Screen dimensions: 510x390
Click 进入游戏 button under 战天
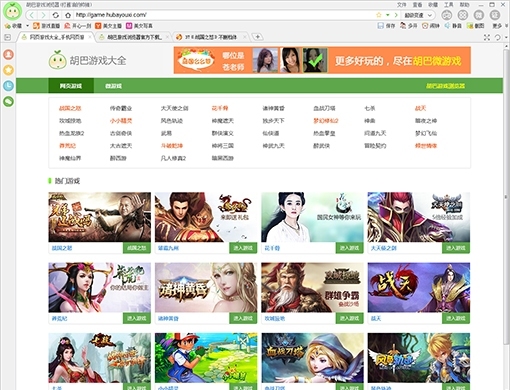[x=456, y=318]
